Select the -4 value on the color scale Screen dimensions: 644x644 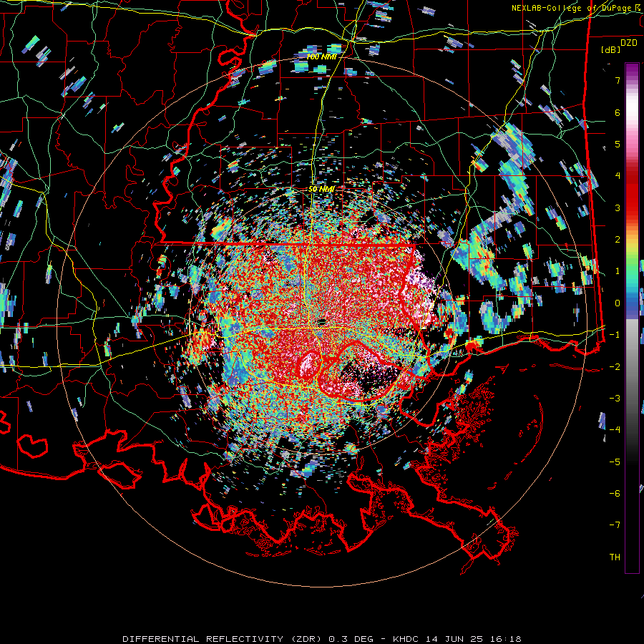click(x=615, y=430)
